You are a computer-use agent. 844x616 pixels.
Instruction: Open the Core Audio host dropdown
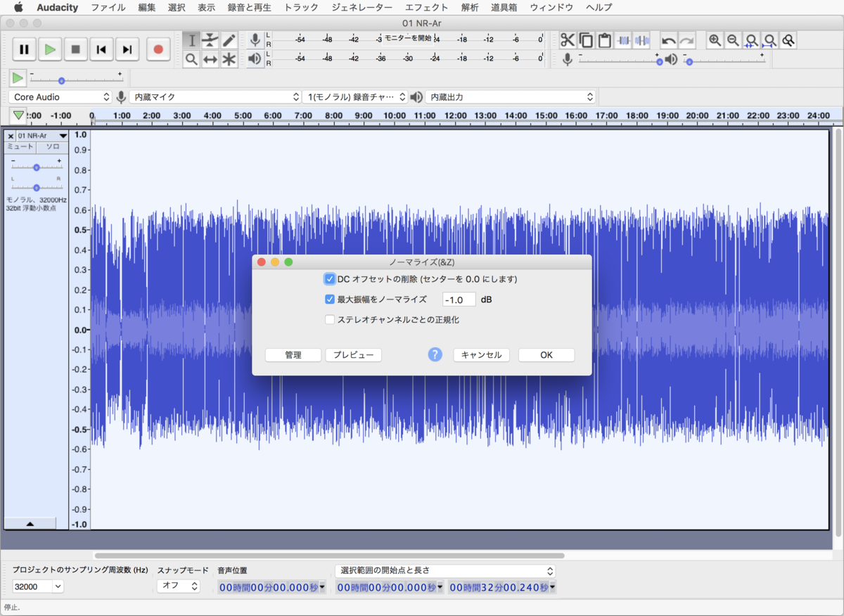(61, 97)
